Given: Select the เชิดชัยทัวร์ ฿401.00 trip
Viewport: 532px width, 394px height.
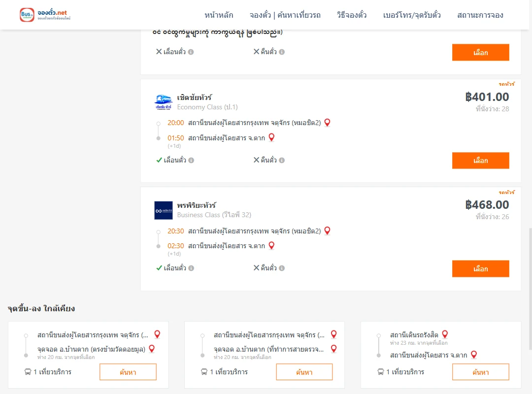Looking at the screenshot, I should (480, 160).
